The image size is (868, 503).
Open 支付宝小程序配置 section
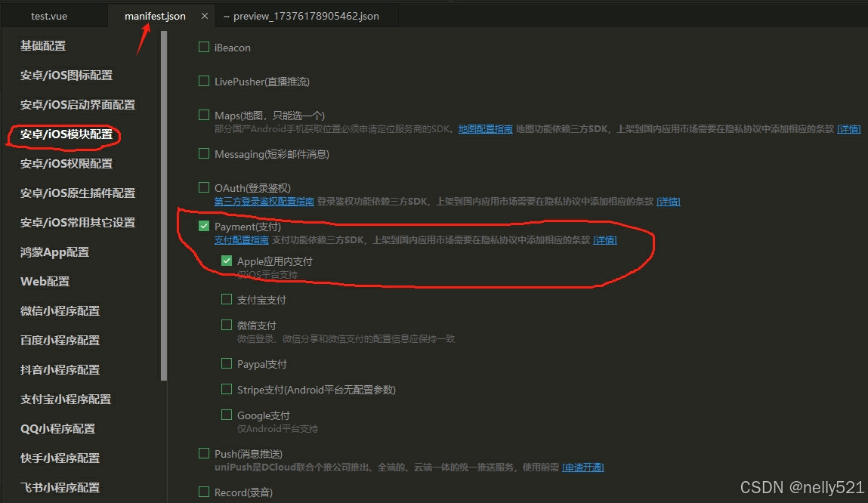[66, 399]
